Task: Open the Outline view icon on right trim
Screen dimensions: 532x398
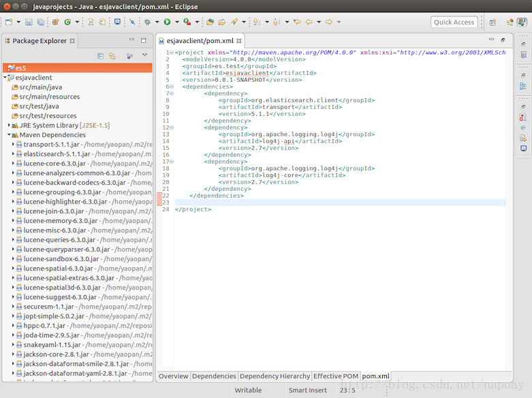Action: (x=523, y=86)
